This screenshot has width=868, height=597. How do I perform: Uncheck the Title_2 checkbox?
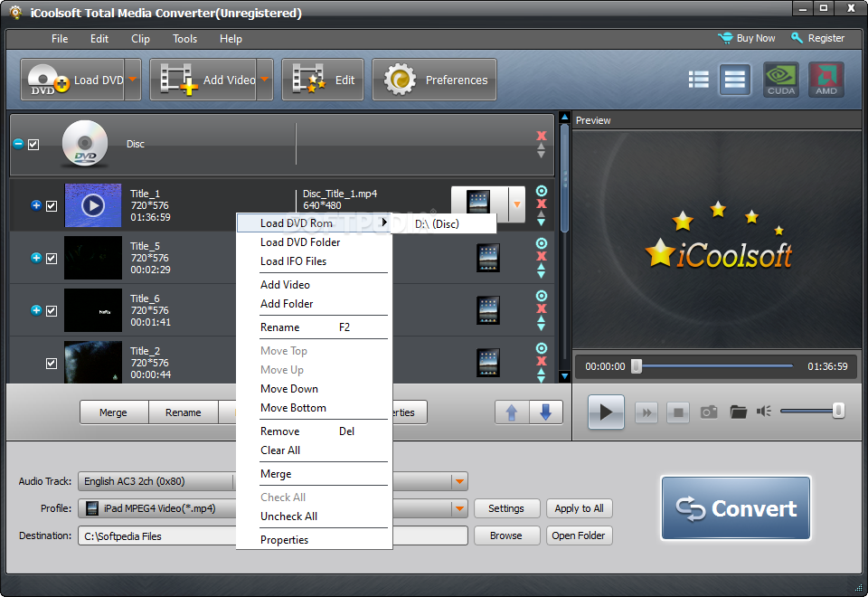pos(52,364)
